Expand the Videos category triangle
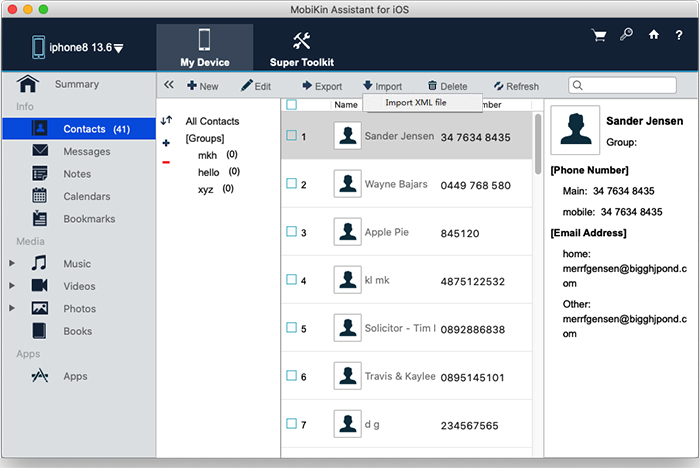700x468 pixels. (x=12, y=285)
